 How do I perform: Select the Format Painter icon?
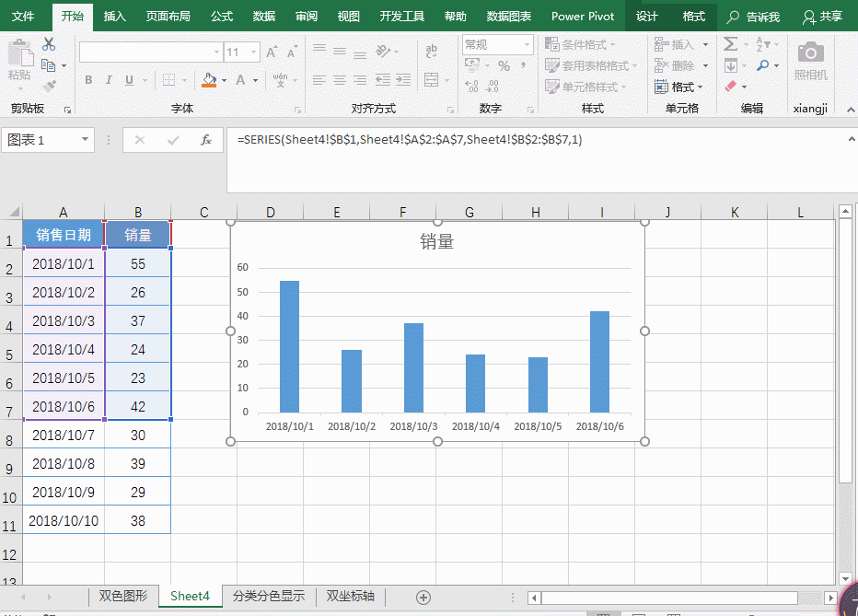pos(49,83)
